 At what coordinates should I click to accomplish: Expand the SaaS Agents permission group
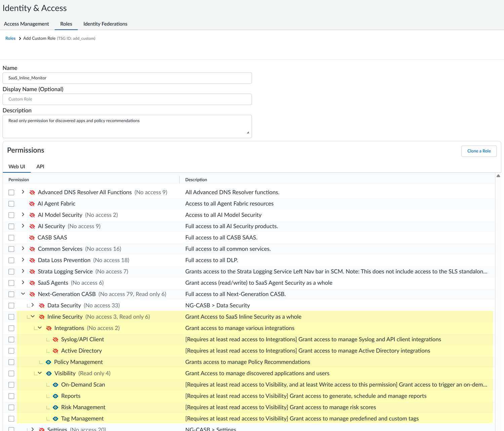click(x=23, y=283)
